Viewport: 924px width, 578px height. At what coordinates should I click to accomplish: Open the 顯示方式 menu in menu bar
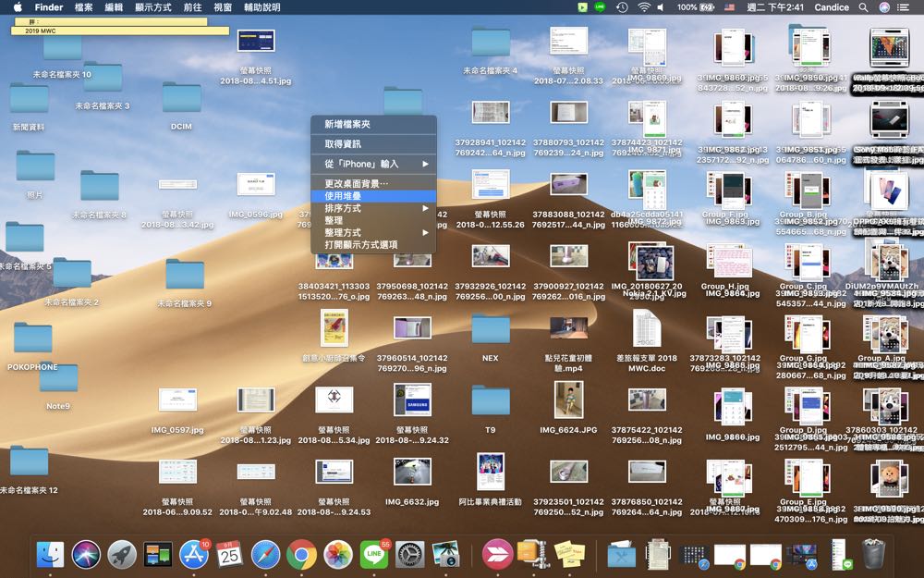pyautogui.click(x=152, y=7)
